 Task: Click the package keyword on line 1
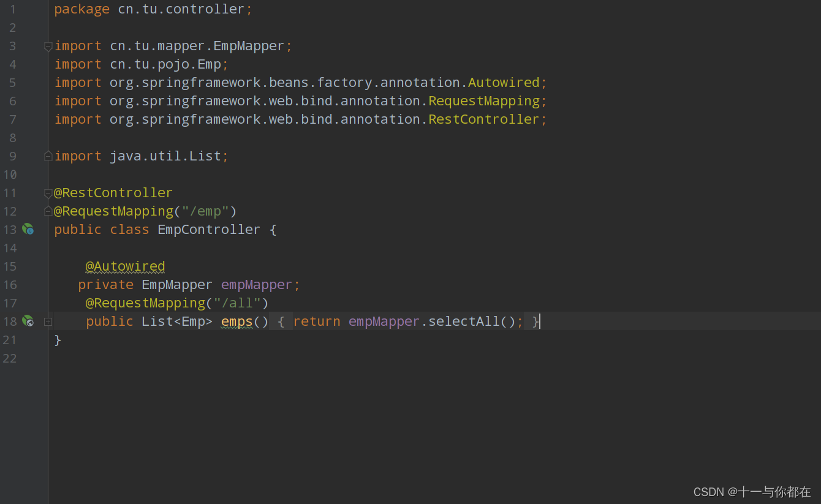tap(82, 9)
